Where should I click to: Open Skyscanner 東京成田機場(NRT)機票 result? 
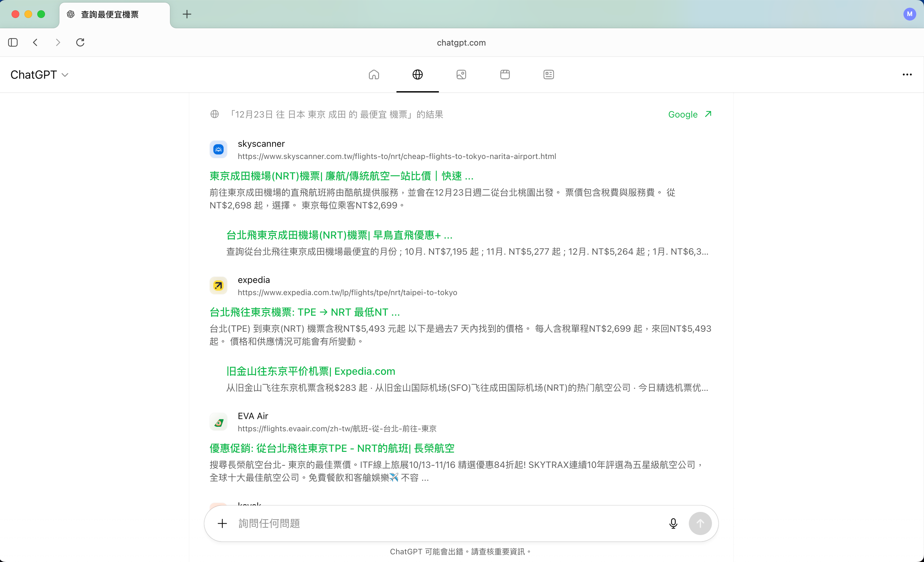[x=341, y=176]
